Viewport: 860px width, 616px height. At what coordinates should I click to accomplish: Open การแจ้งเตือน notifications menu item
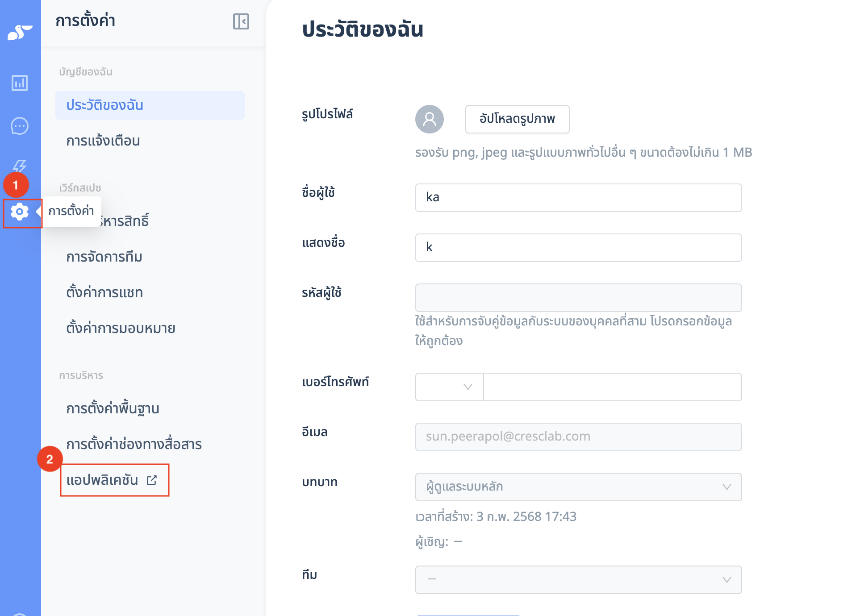pos(103,141)
